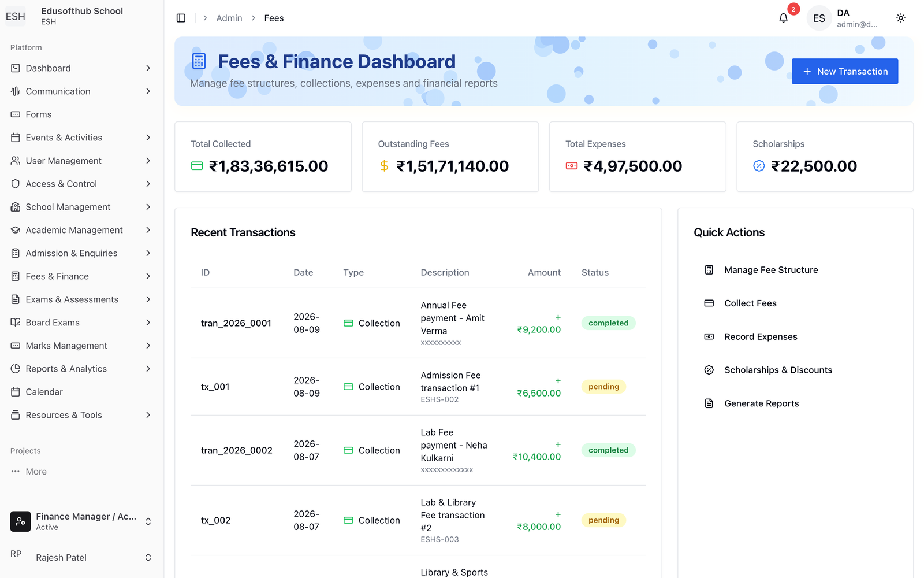Click the completed badge for tran_2026_0002

coord(609,450)
